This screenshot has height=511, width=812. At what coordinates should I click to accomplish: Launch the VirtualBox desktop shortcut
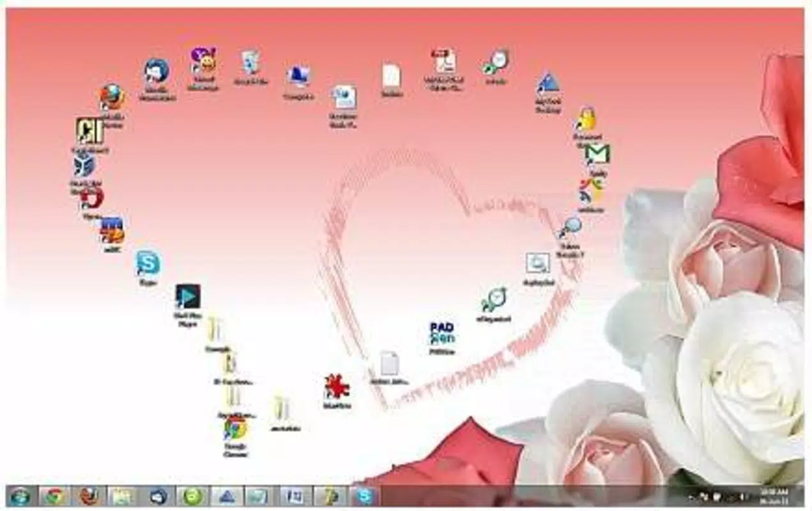click(x=84, y=165)
